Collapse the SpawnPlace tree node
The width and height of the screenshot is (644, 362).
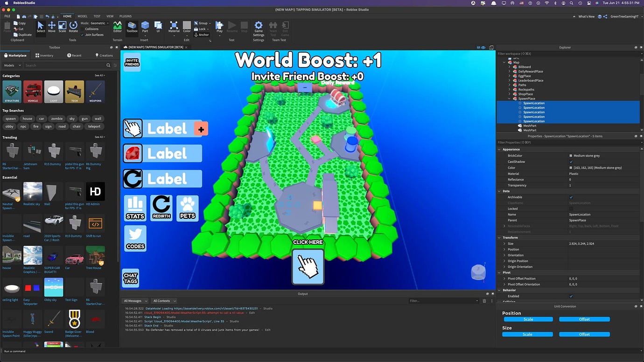tap(509, 98)
